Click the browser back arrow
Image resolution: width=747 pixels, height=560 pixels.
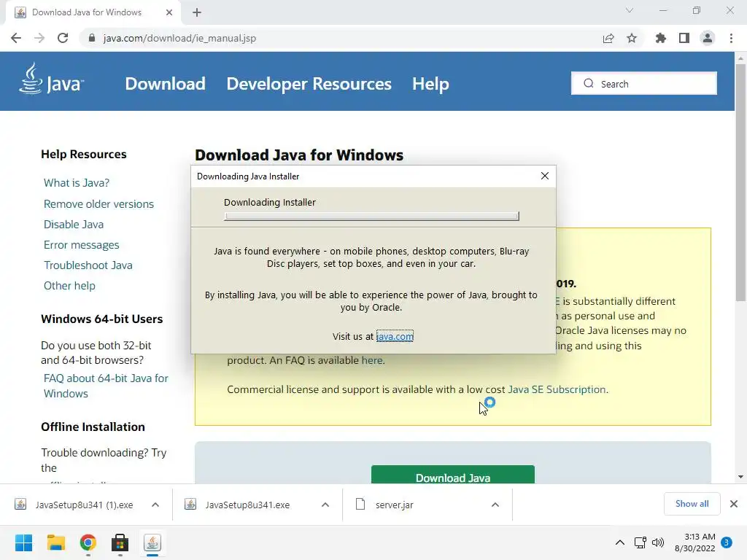(x=16, y=38)
